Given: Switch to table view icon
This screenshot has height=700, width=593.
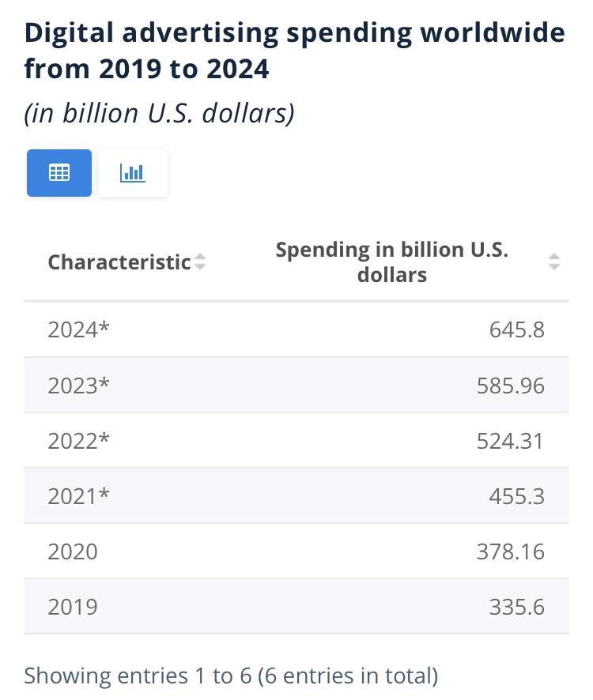Looking at the screenshot, I should tap(59, 173).
